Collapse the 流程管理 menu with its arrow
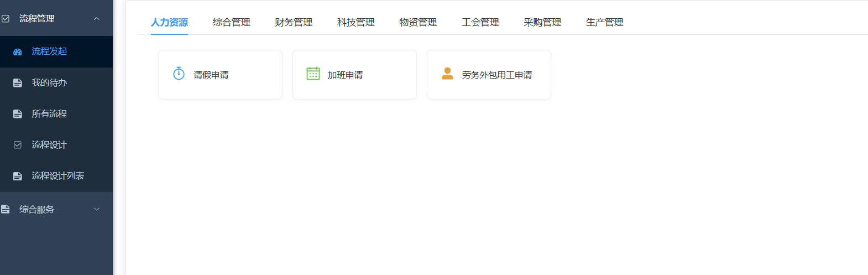This screenshot has width=868, height=275. point(97,19)
